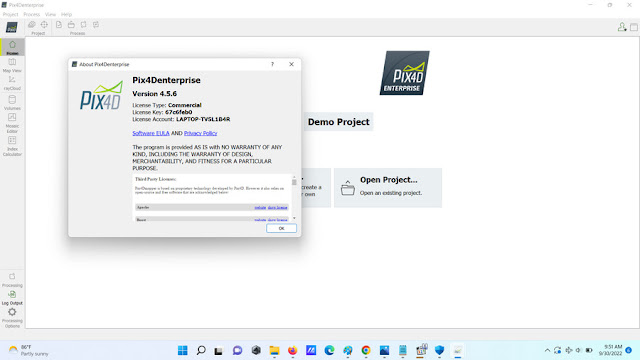Open the Process menu

pyautogui.click(x=31, y=14)
